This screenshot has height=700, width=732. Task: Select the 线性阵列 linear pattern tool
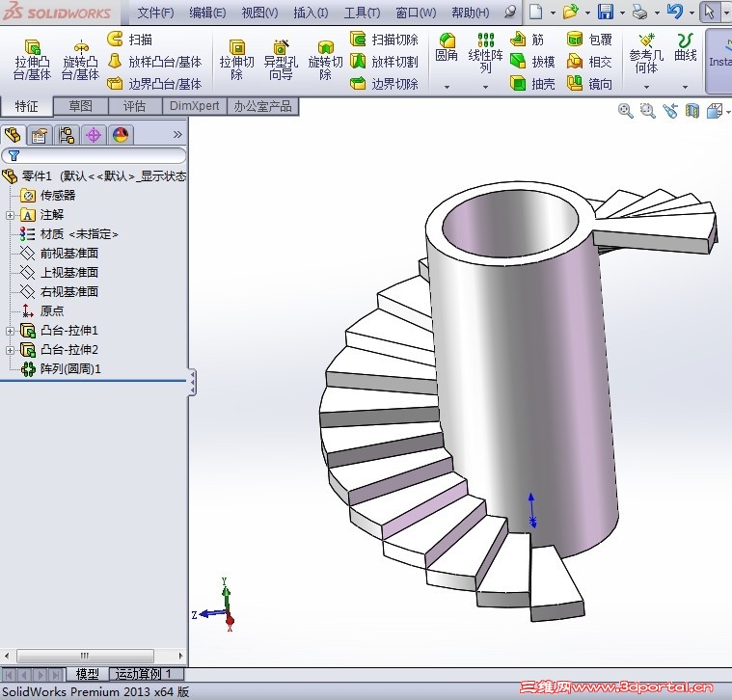coord(485,53)
